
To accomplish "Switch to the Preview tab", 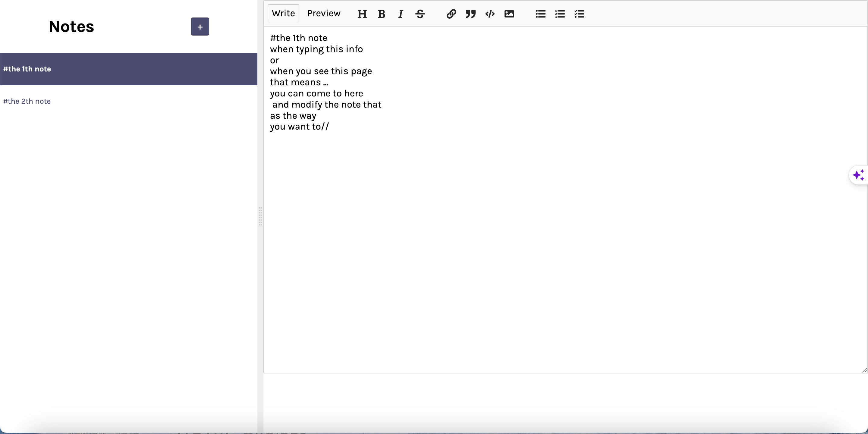I will click(x=323, y=14).
